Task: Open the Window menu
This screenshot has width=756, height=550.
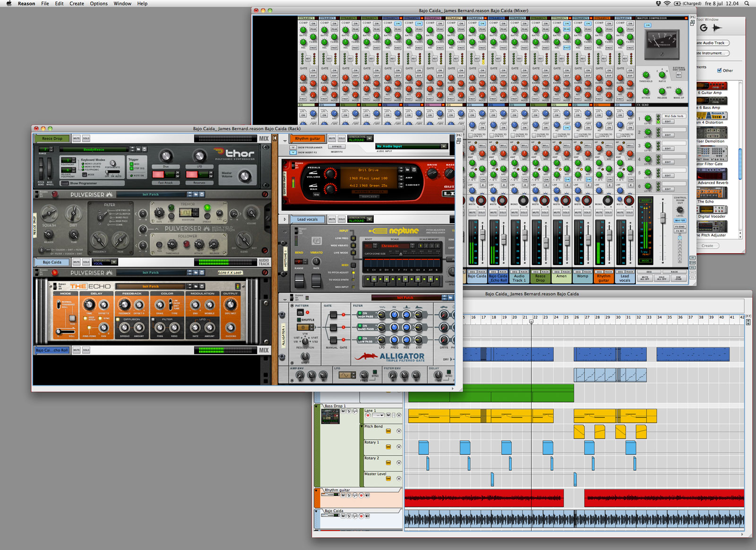Action: click(122, 3)
